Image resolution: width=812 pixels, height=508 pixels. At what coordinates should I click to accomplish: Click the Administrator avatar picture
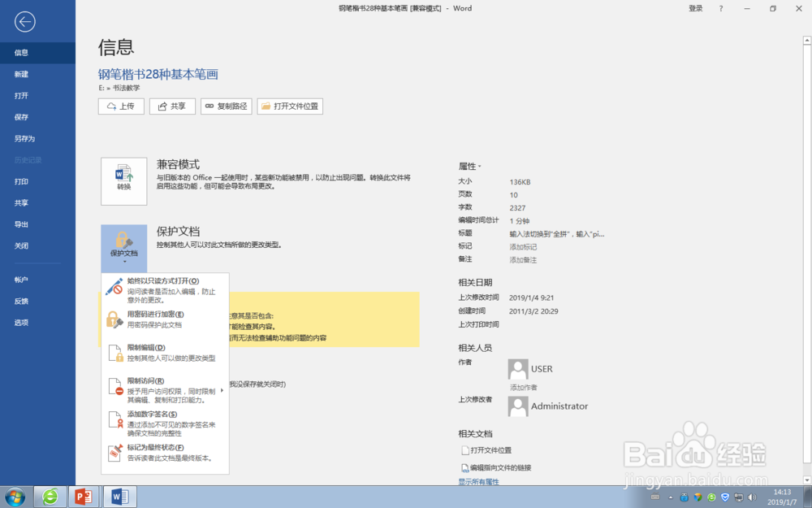coord(518,406)
